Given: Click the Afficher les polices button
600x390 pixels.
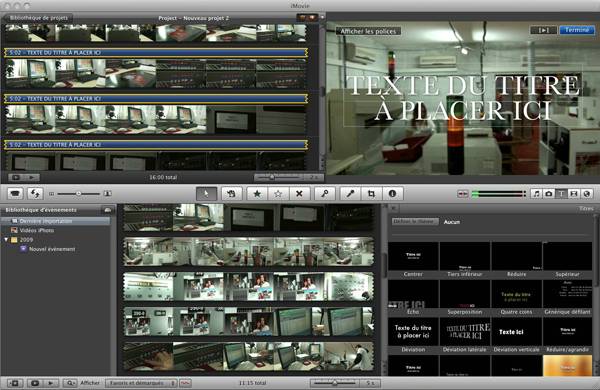Looking at the screenshot, I should [x=368, y=31].
